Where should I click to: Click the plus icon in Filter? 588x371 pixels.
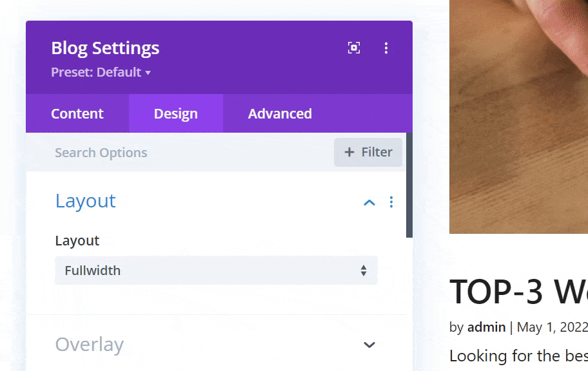coord(349,152)
